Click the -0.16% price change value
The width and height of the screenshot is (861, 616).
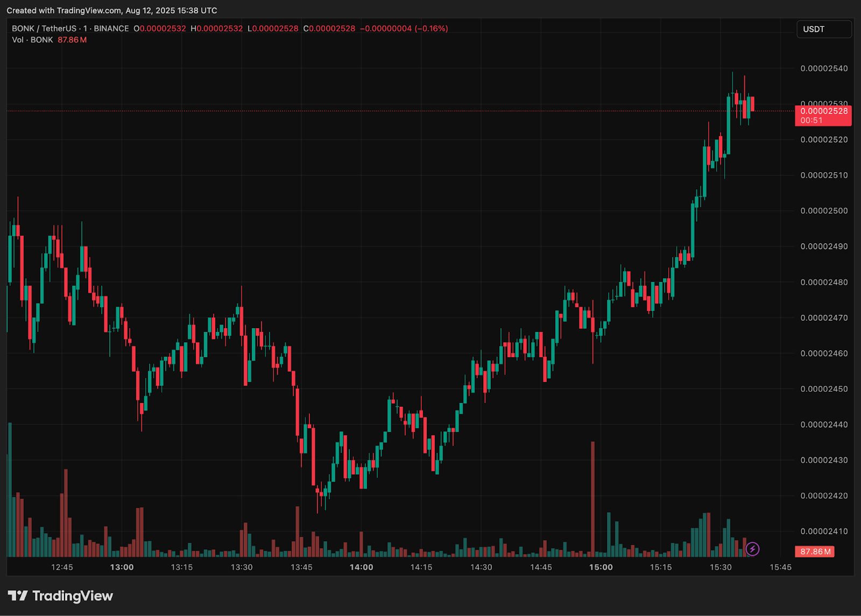coord(432,29)
